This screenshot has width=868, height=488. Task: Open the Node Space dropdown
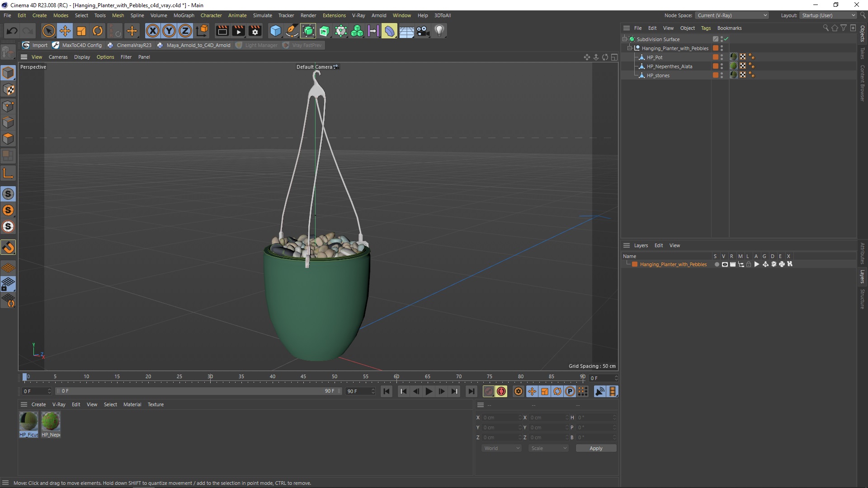click(731, 15)
